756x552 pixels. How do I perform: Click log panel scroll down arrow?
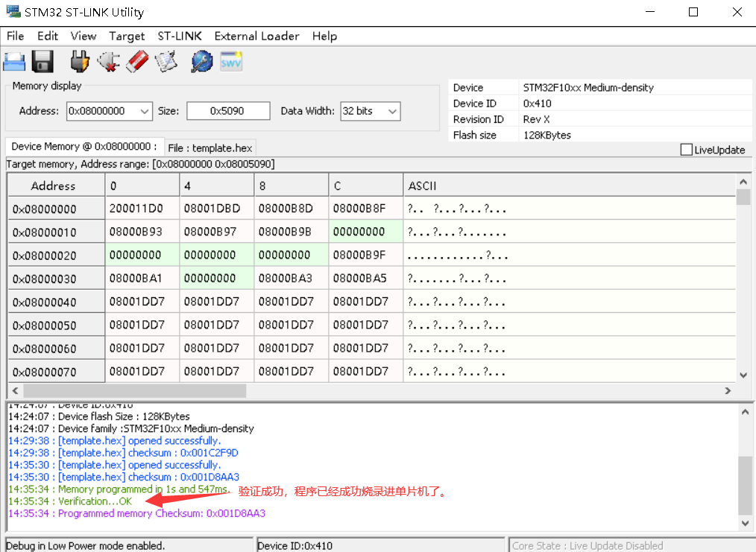tap(745, 523)
